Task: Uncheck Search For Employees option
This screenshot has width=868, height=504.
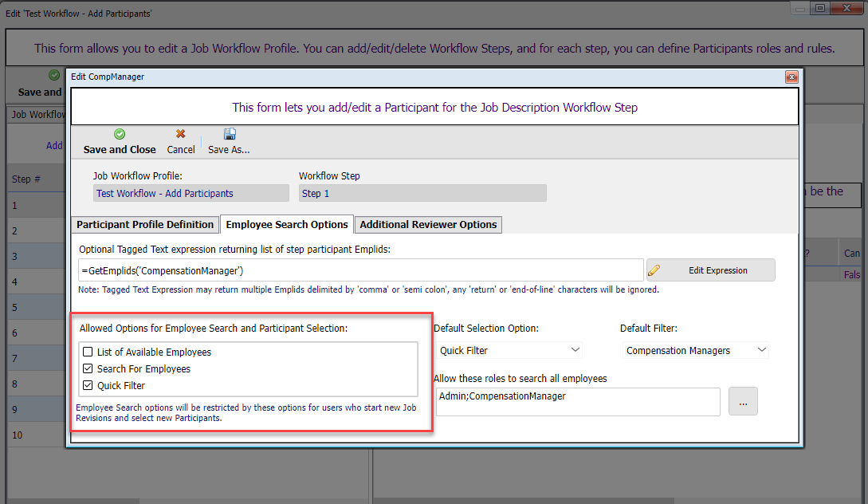Action: coord(87,368)
